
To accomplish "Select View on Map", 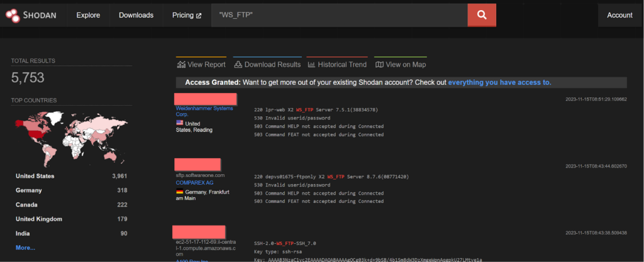I will (x=401, y=64).
